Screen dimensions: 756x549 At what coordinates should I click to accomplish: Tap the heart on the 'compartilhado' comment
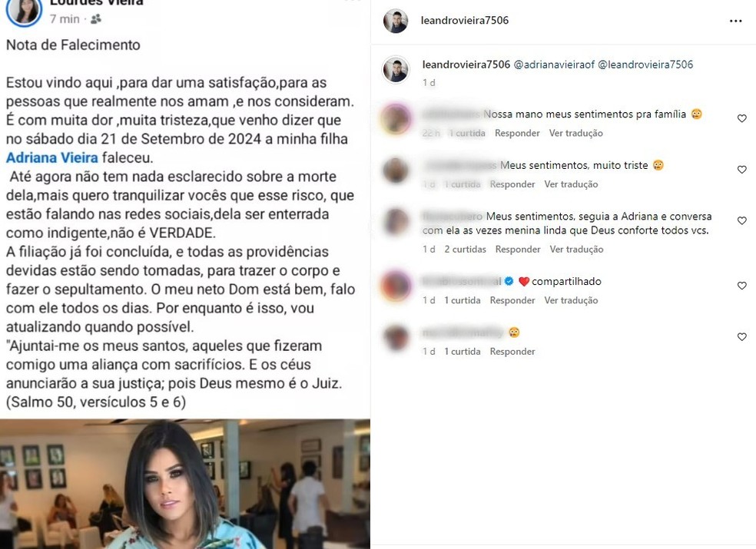[x=742, y=286]
